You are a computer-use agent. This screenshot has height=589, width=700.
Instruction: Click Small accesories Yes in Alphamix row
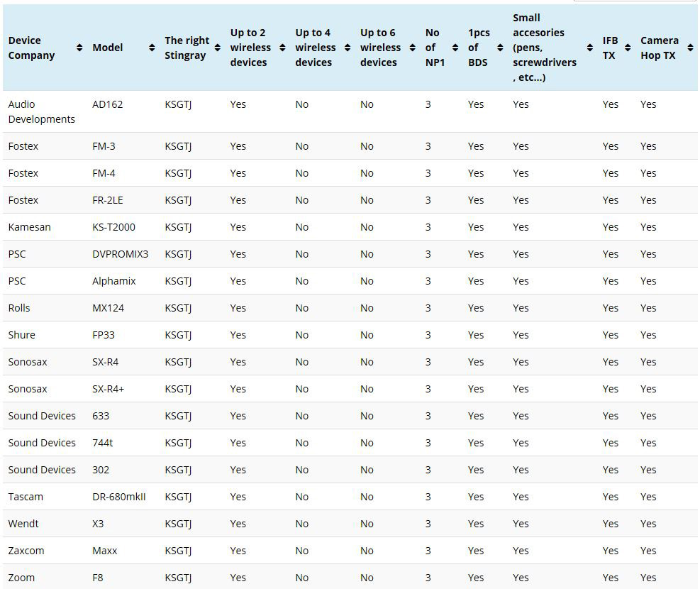pos(521,281)
